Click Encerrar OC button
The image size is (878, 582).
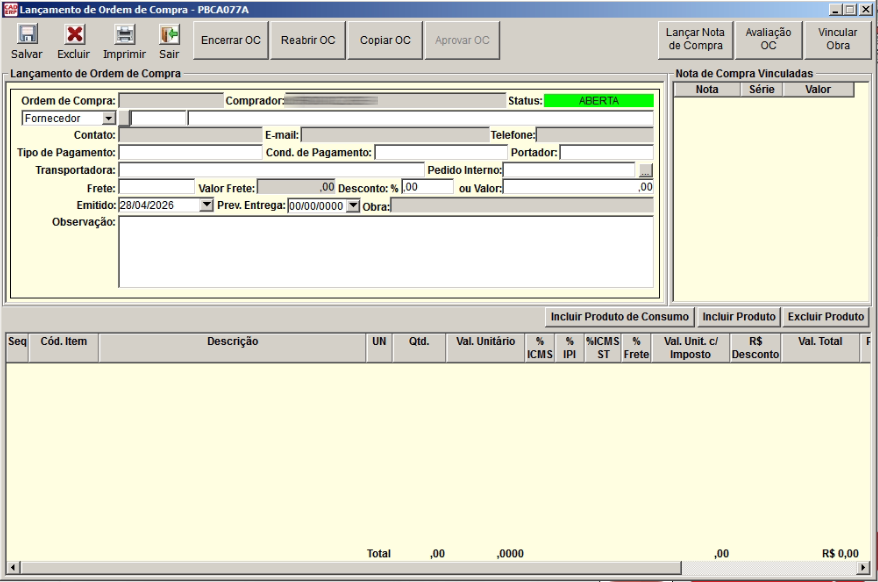(x=231, y=40)
